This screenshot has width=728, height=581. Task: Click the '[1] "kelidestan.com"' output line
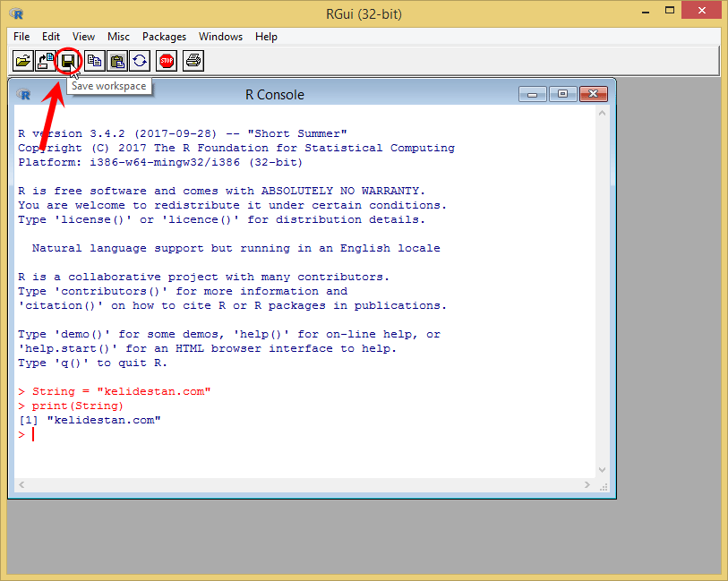coord(90,420)
